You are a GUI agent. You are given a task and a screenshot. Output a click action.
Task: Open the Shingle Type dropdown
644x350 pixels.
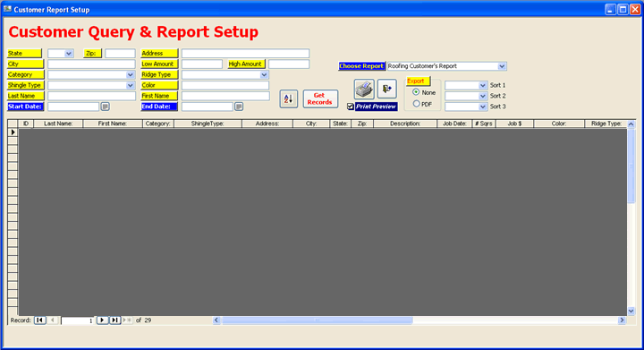[131, 85]
